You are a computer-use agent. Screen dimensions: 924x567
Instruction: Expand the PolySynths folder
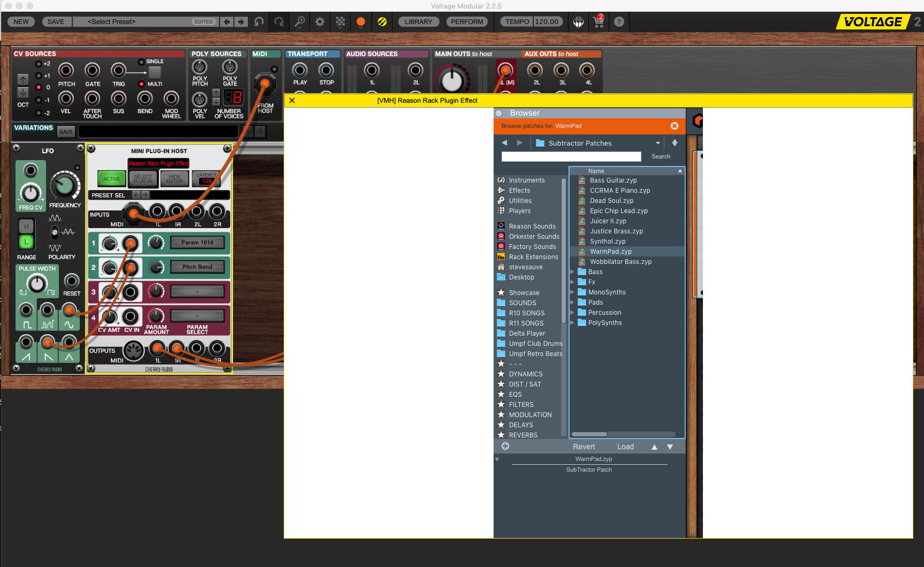click(572, 323)
